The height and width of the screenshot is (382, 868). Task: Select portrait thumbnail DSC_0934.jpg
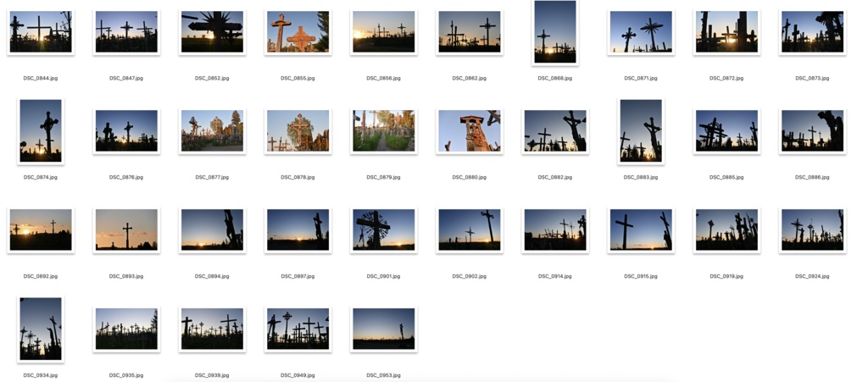point(41,329)
